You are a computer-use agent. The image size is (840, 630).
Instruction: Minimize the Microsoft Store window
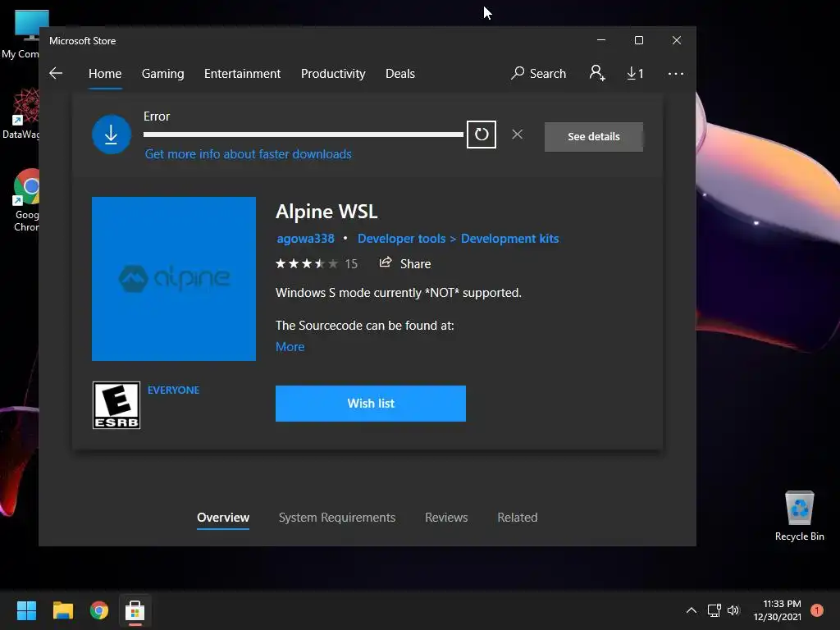tap(601, 40)
